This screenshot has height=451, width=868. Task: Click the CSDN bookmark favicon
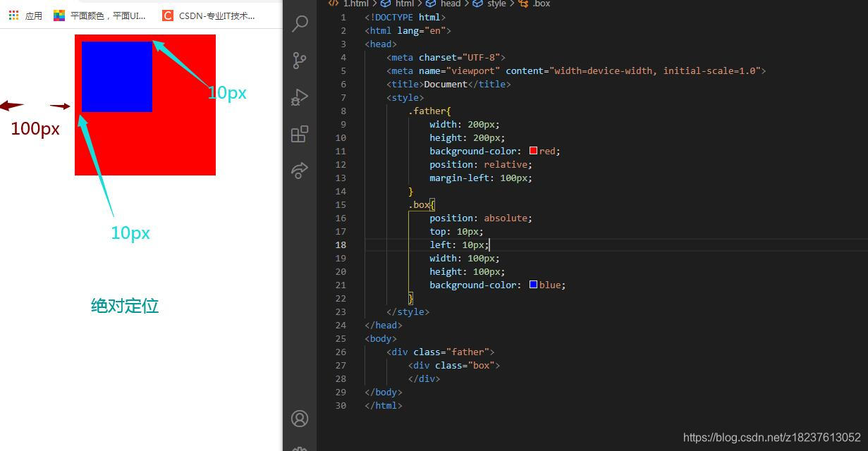(x=167, y=15)
